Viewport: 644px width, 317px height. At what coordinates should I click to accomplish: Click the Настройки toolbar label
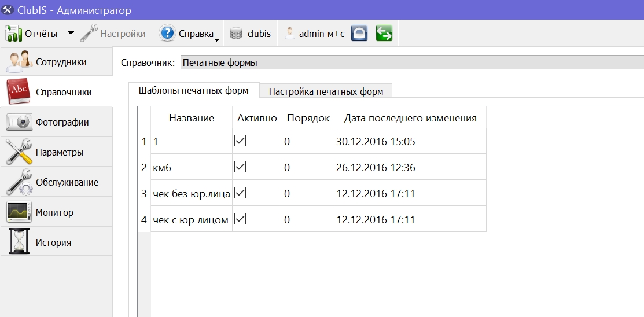[x=123, y=34]
